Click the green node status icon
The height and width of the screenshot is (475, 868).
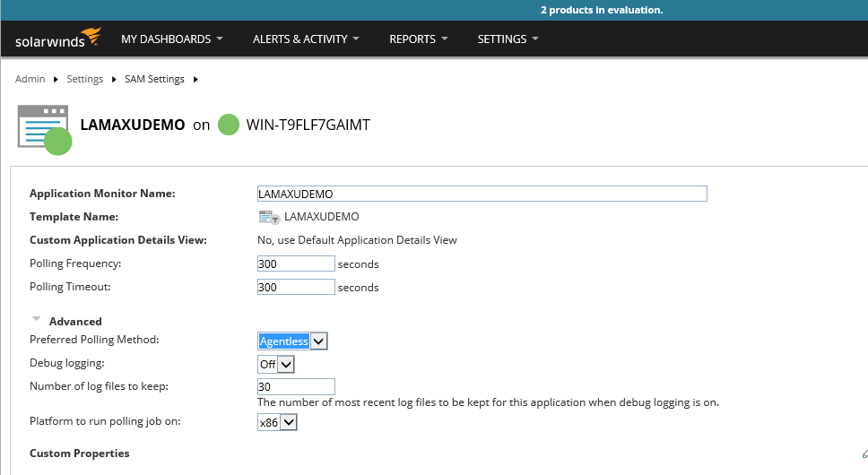230,125
